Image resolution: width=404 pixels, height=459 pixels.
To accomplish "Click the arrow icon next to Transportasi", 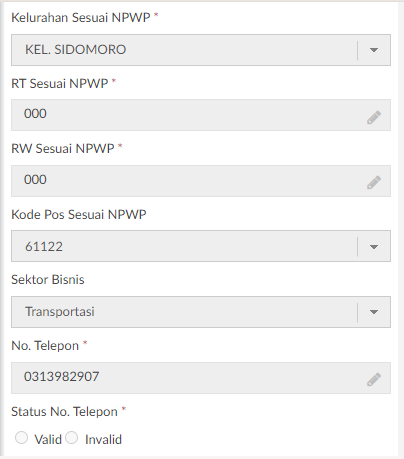I will click(x=374, y=312).
